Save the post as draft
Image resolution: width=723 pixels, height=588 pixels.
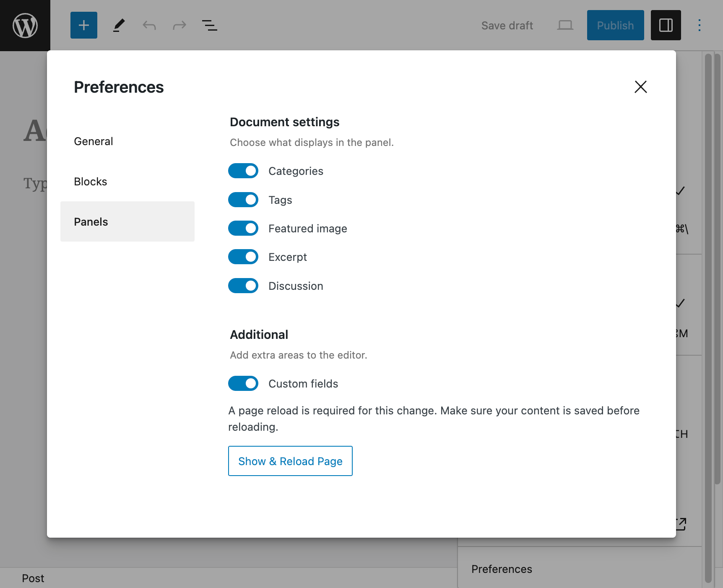click(507, 25)
